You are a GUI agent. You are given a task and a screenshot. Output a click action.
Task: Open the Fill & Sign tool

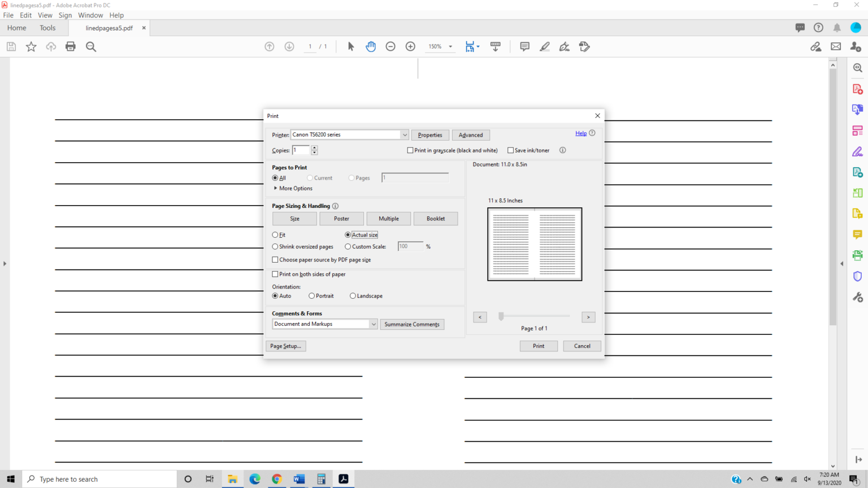585,46
